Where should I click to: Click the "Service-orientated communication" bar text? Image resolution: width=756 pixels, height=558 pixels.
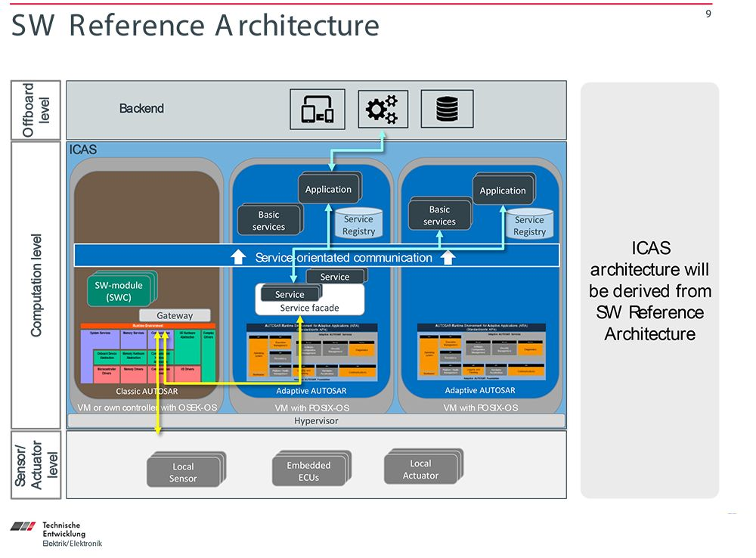(344, 258)
